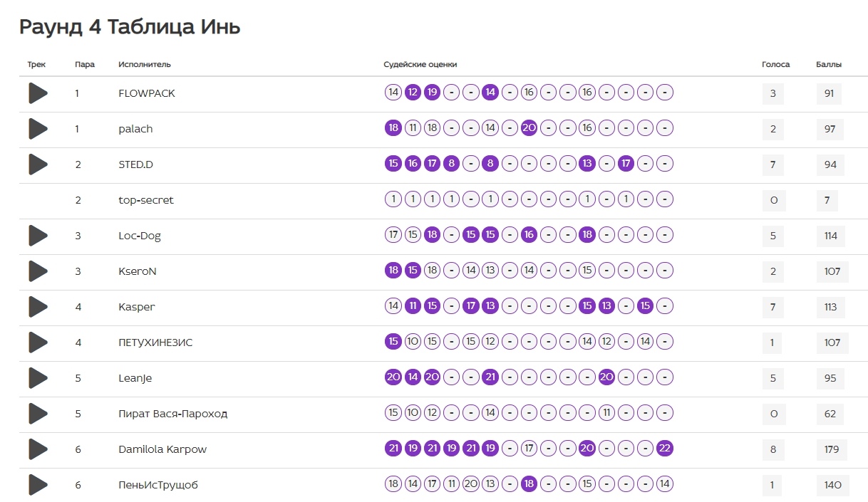Click Damilola Karpow's 179 points value
Image resolution: width=868 pixels, height=502 pixels.
(x=830, y=449)
